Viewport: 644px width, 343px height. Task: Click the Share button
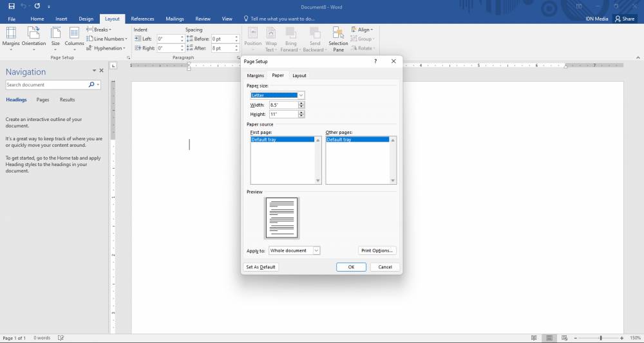point(625,19)
